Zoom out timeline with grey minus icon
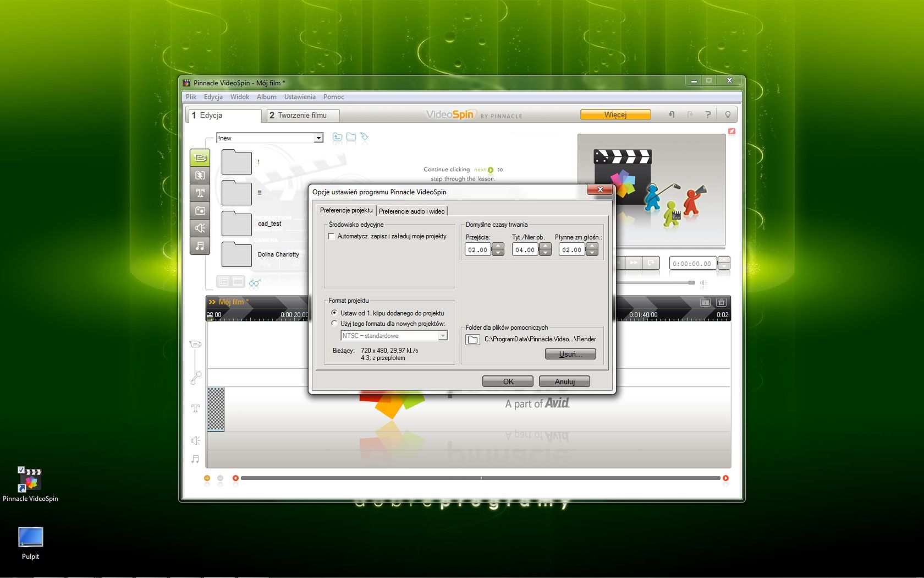924x578 pixels. click(x=221, y=478)
